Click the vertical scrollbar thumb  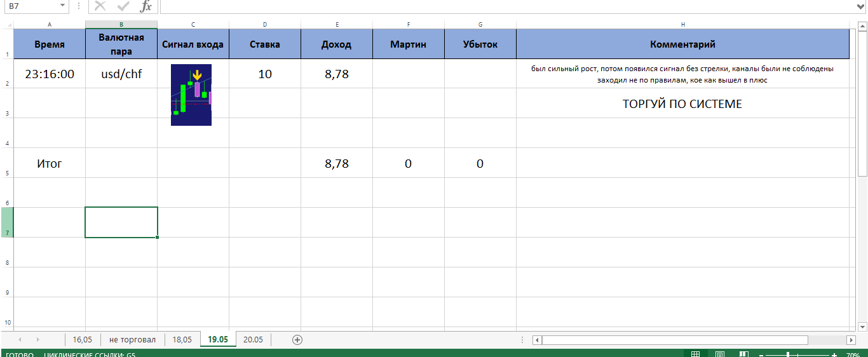(x=862, y=103)
